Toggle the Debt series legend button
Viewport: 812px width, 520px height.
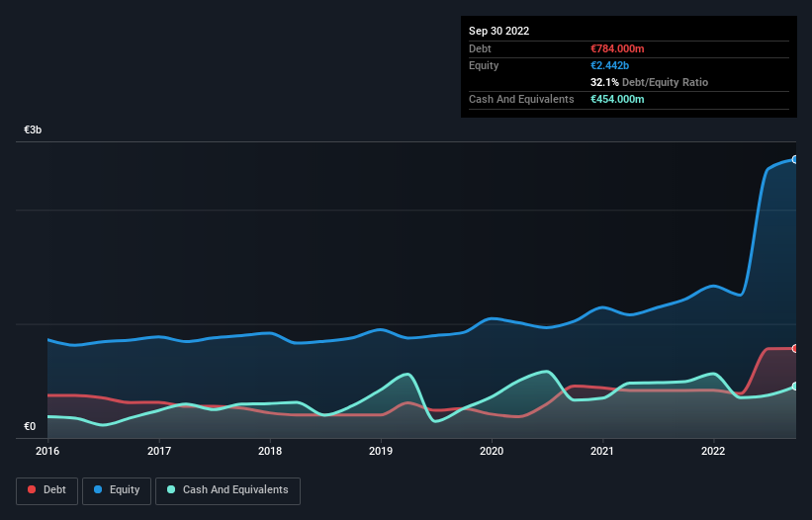pyautogui.click(x=46, y=490)
